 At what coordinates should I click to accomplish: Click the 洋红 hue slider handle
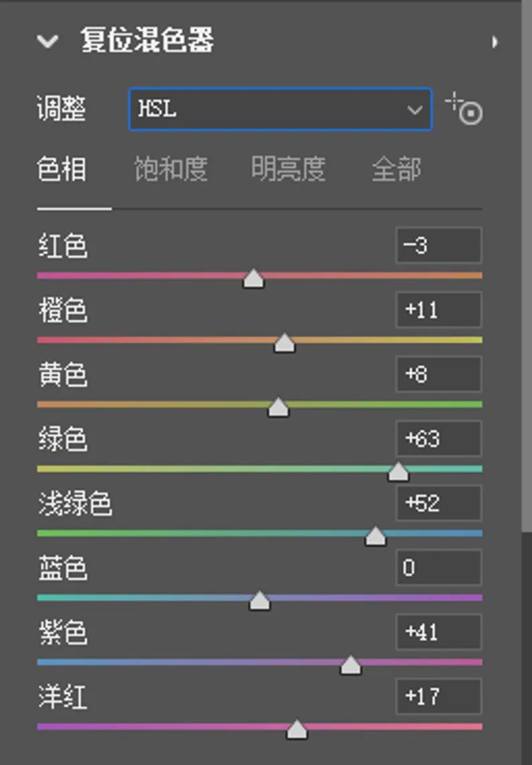pos(297,729)
